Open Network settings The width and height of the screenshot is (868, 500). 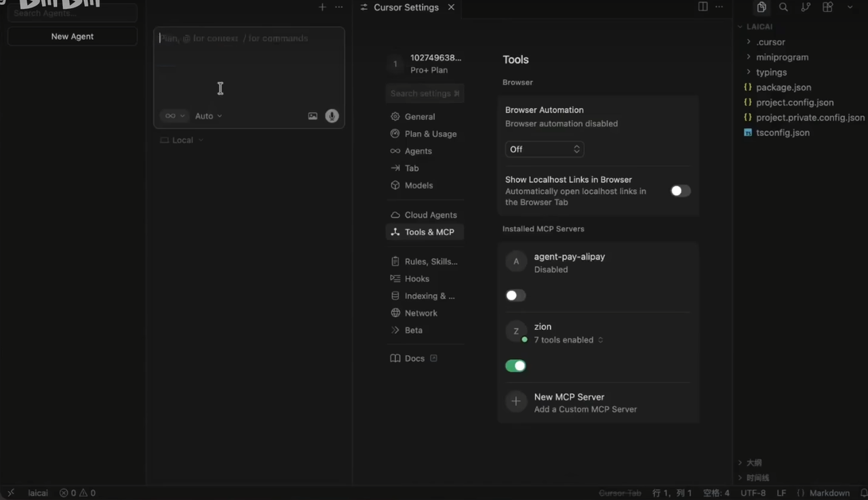tap(425, 313)
